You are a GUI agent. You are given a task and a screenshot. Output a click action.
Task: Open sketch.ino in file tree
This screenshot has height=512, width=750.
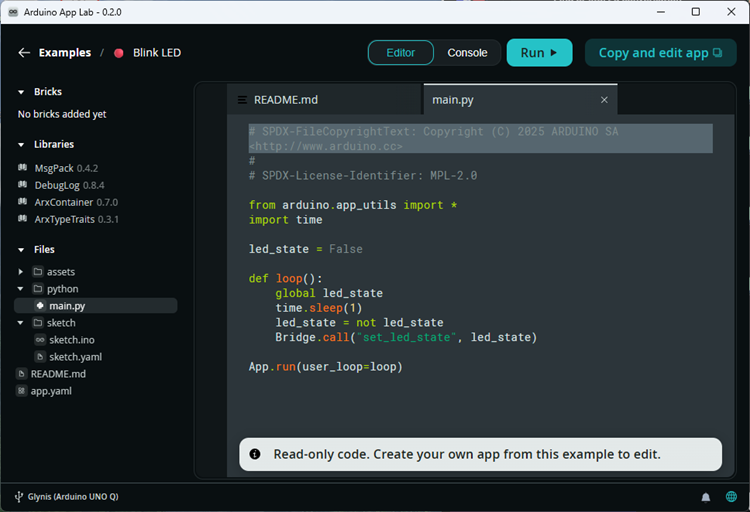click(x=71, y=340)
